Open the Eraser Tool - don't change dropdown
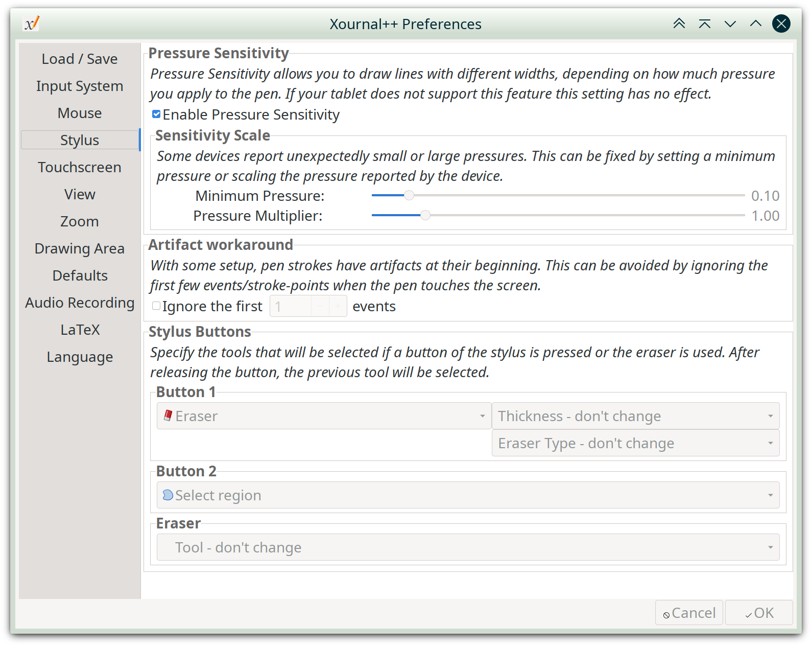Image resolution: width=812 pixels, height=646 pixels. pyautogui.click(x=468, y=547)
